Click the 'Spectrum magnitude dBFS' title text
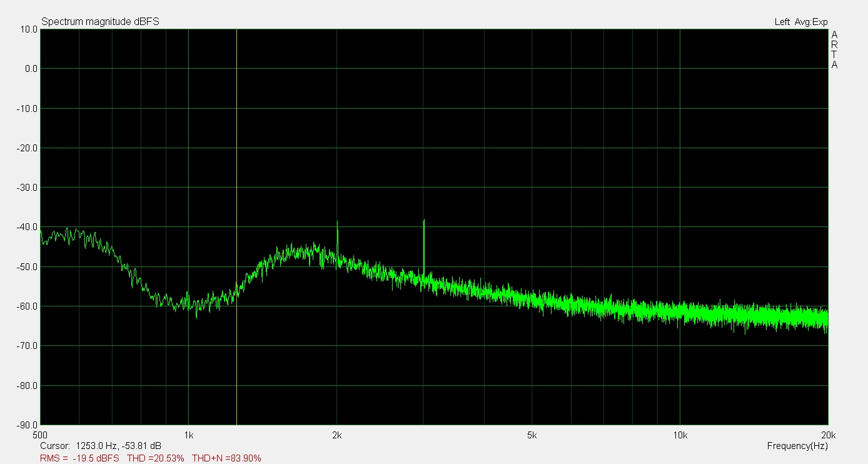Viewport: 868px width, 464px height. pos(100,21)
